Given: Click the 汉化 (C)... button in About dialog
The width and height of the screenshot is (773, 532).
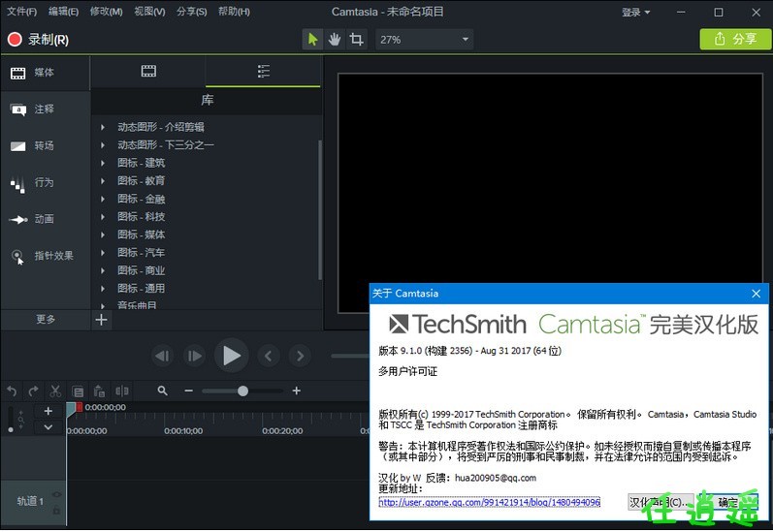Looking at the screenshot, I should click(660, 502).
